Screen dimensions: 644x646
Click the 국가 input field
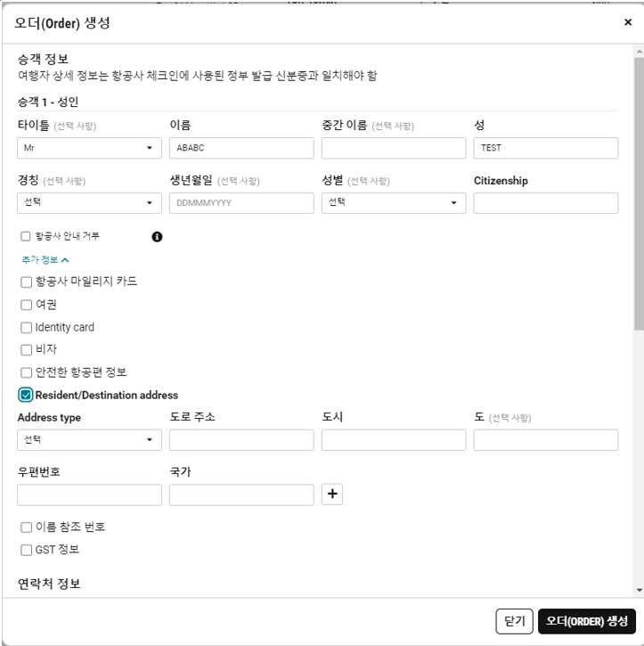coord(241,495)
